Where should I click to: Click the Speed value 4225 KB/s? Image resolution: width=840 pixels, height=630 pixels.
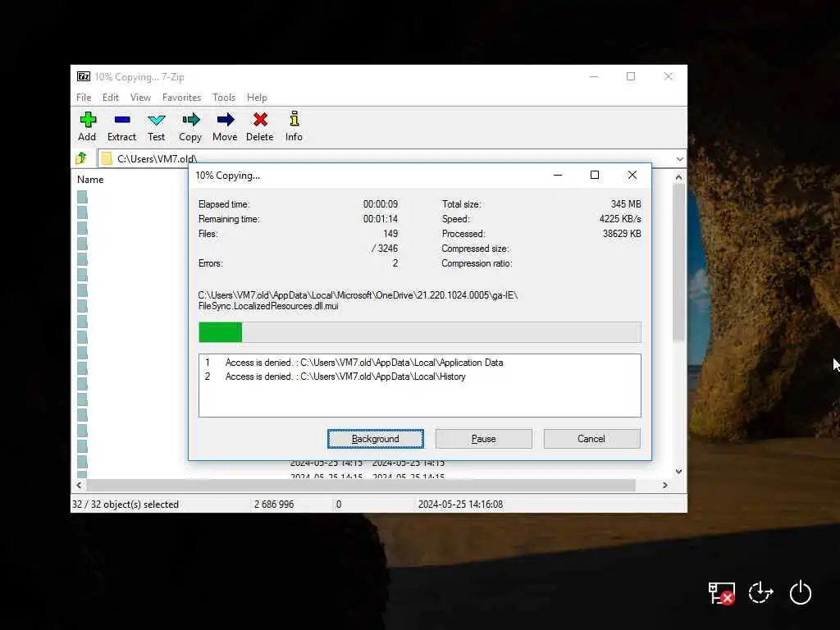(x=620, y=218)
